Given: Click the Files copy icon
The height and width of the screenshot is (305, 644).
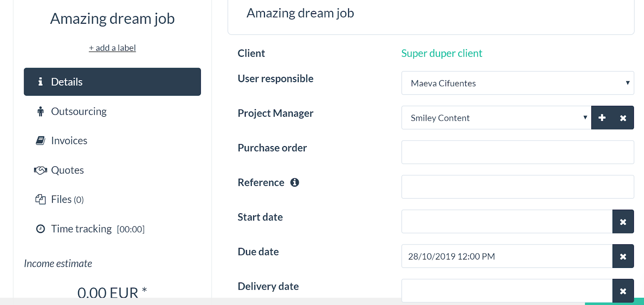Looking at the screenshot, I should tap(40, 199).
